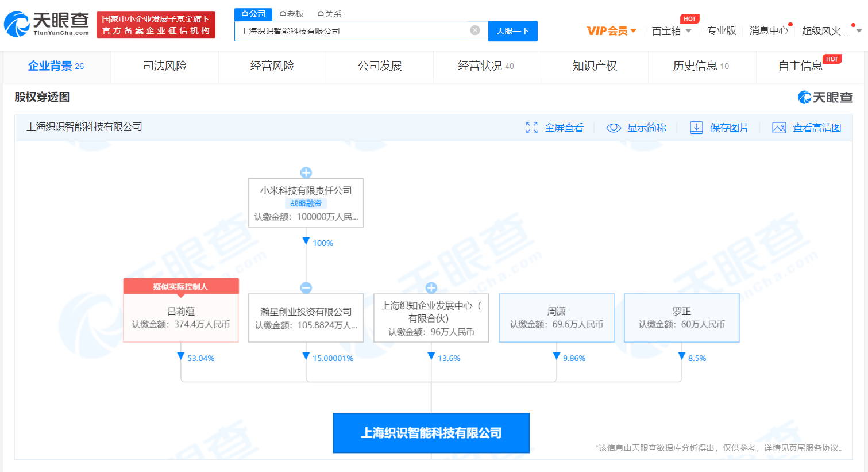The image size is (868, 472).
Task: Click the eye icon for short names
Action: click(614, 128)
